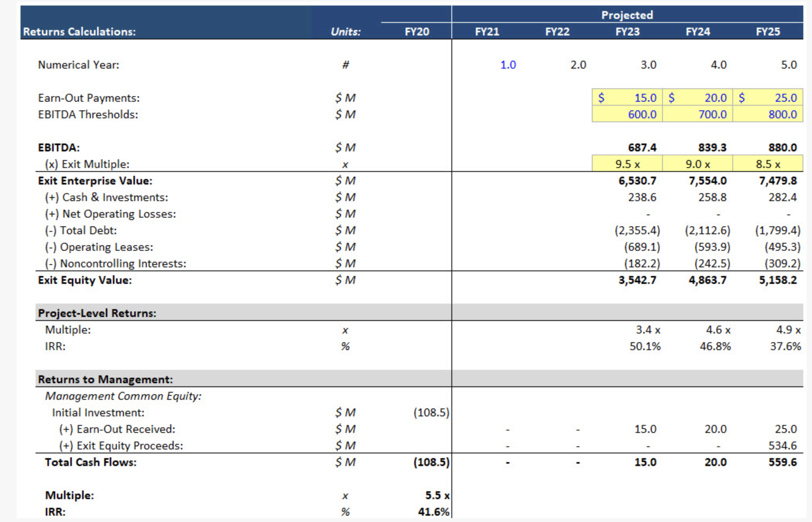Click initial investment value (108.5)
This screenshot has width=812, height=522.
pos(431,412)
